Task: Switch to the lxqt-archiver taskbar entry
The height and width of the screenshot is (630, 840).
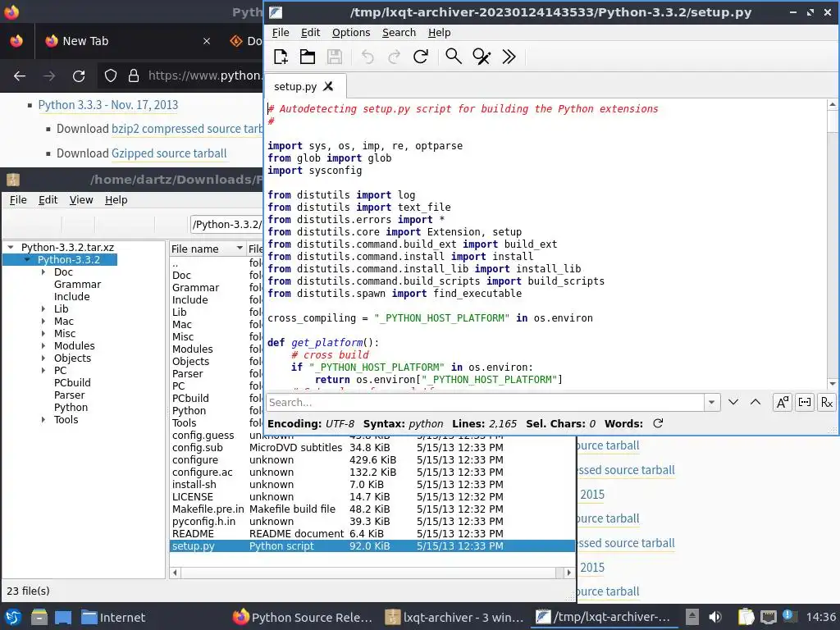Action: 454,617
